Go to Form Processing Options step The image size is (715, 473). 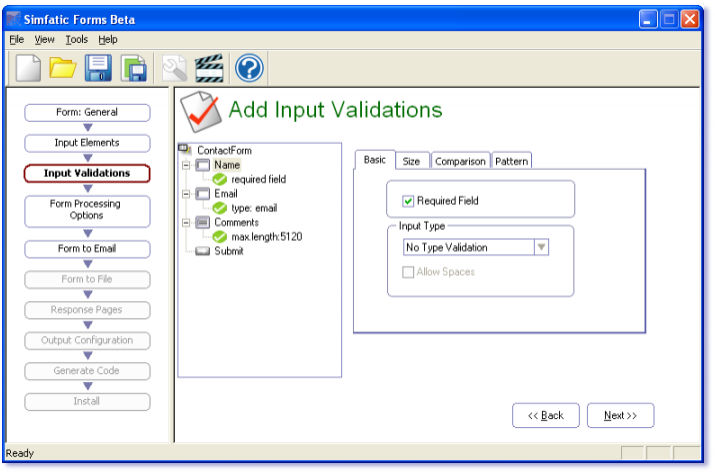point(87,210)
